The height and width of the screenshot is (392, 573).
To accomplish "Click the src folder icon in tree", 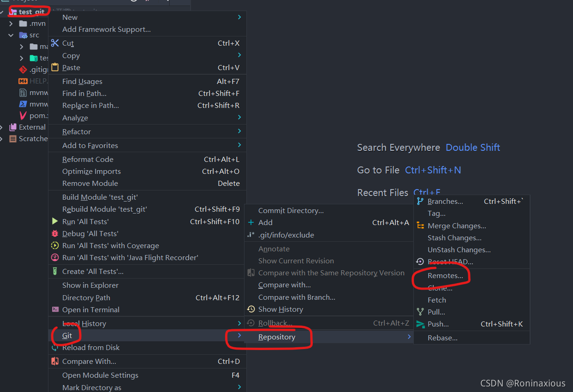I will coord(23,35).
